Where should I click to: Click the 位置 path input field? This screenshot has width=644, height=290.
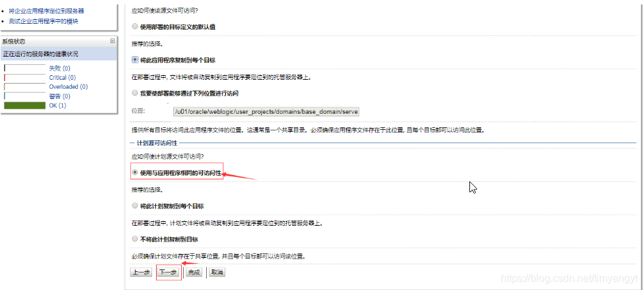coord(266,111)
